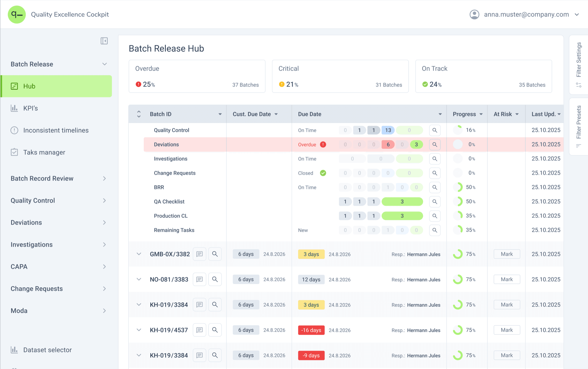Expand the Change Requests sidebar section
The image size is (588, 369).
[x=104, y=289]
